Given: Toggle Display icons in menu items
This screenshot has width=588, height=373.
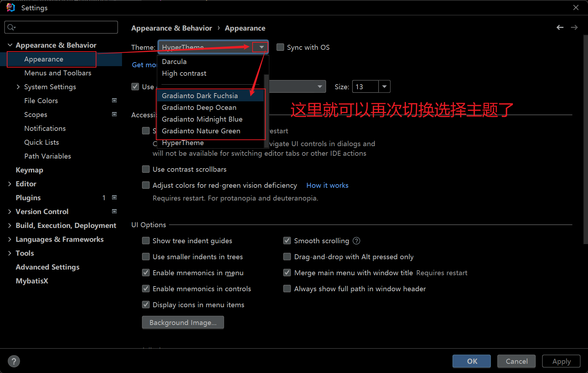Looking at the screenshot, I should (146, 305).
